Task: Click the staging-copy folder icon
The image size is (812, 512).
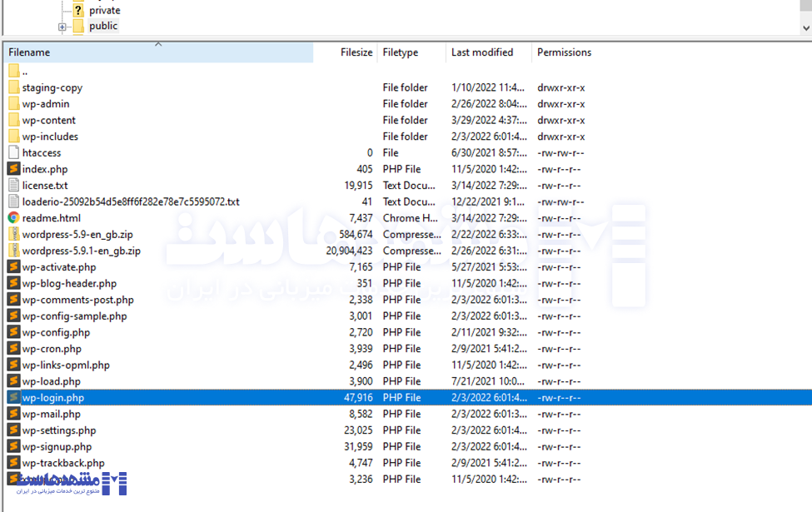Action: tap(13, 87)
